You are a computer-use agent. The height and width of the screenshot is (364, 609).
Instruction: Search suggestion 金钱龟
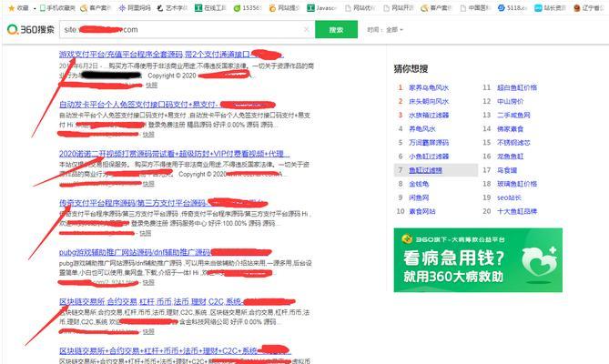[419, 184]
